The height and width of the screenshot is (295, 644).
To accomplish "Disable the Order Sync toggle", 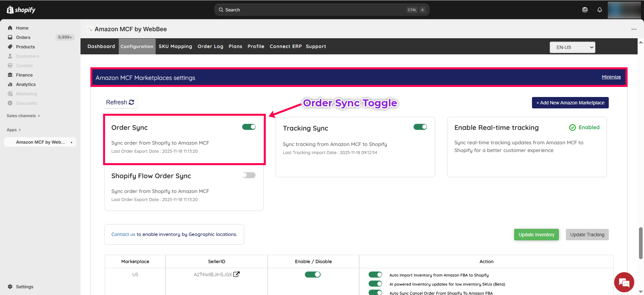I will pyautogui.click(x=249, y=127).
